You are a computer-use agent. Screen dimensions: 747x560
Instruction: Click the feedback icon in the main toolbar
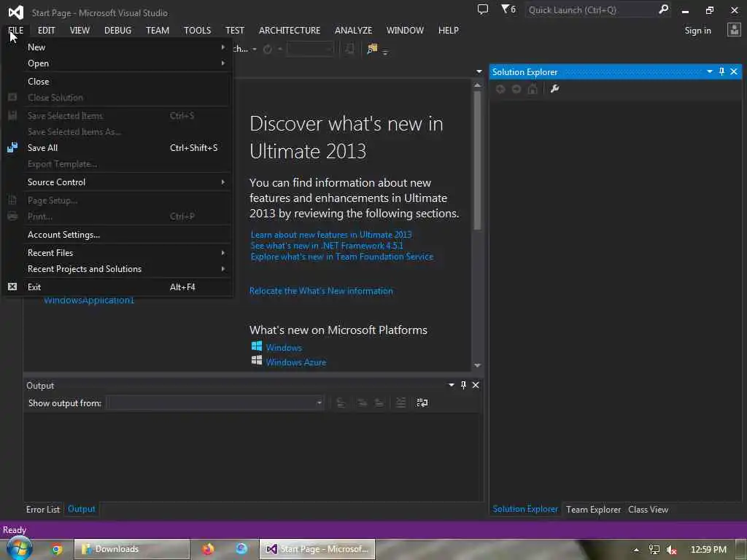point(372,49)
